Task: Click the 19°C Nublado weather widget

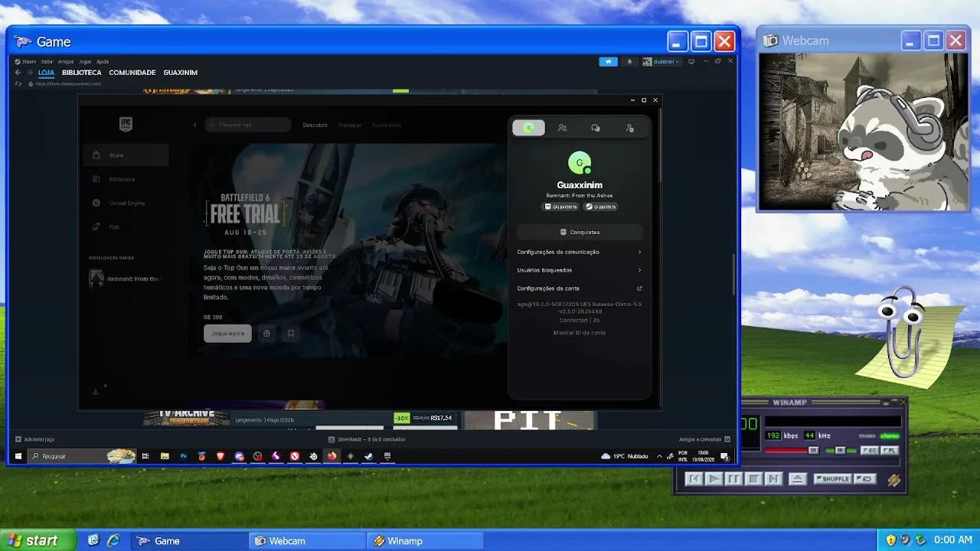Action: point(625,456)
